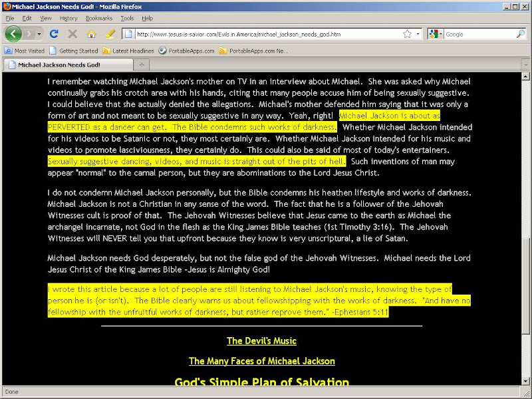Click the scrollbar down arrow
Screen dimensions: 532x399
click(525, 380)
